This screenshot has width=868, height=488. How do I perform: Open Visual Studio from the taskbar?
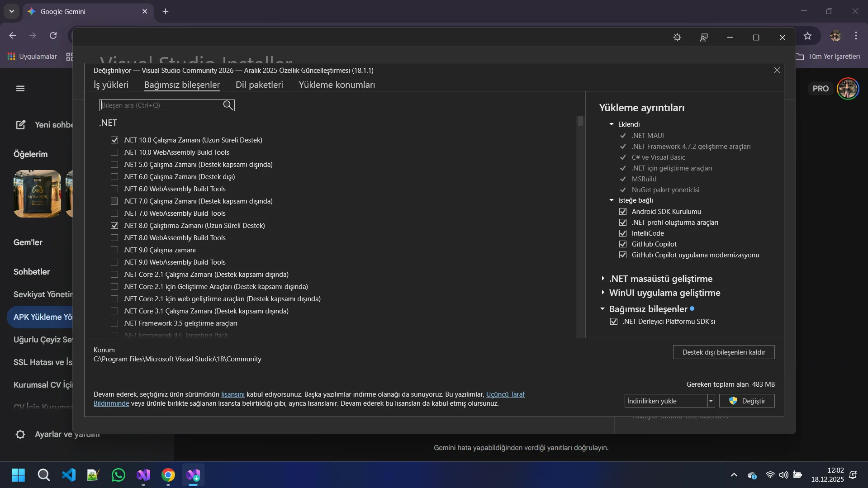click(143, 475)
